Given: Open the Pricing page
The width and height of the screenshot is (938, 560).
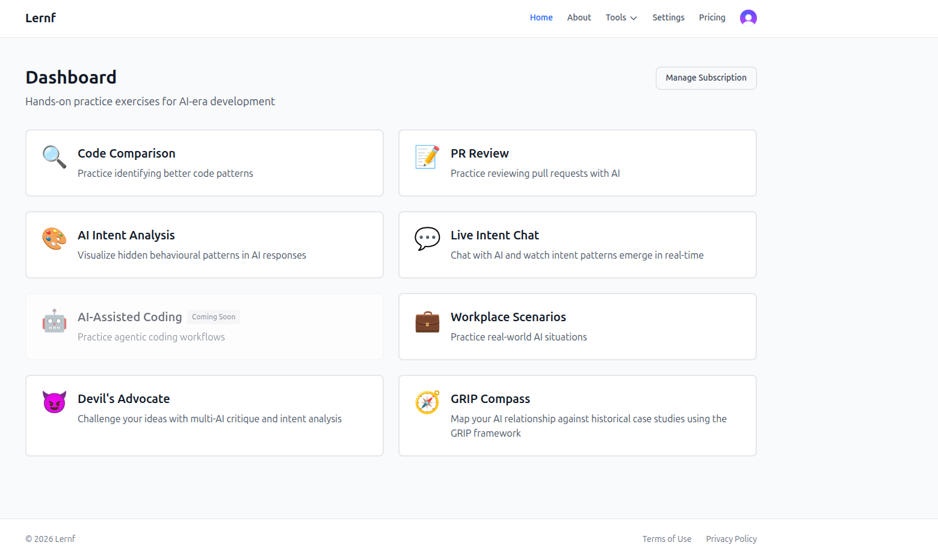Looking at the screenshot, I should point(712,18).
